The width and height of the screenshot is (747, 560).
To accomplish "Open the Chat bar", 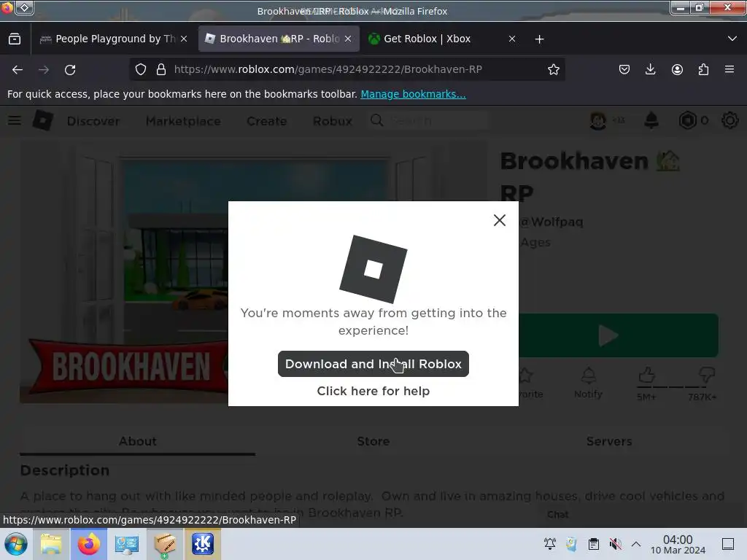I will 558,515.
